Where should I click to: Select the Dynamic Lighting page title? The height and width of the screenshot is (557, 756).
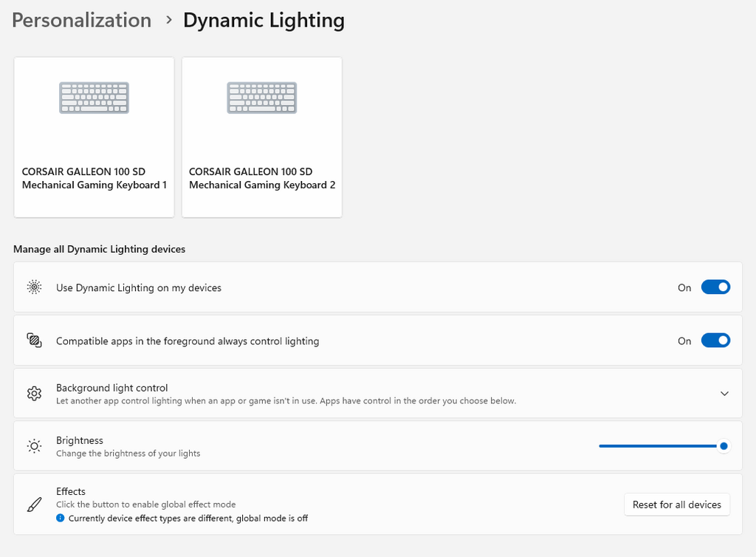[264, 20]
